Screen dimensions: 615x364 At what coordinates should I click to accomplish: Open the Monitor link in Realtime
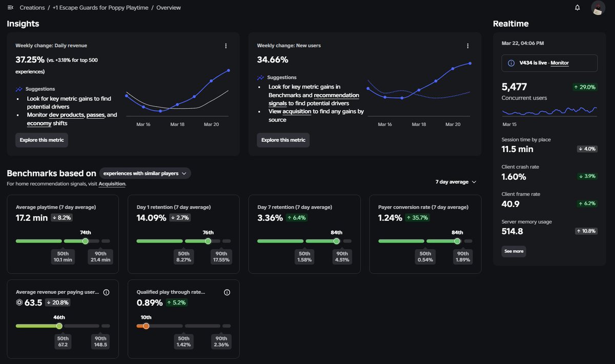tap(560, 63)
